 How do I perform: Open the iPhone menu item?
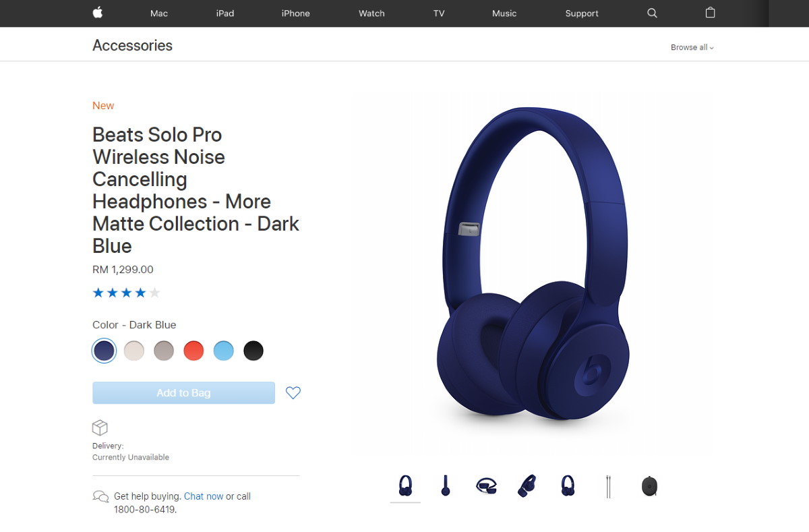pyautogui.click(x=296, y=13)
